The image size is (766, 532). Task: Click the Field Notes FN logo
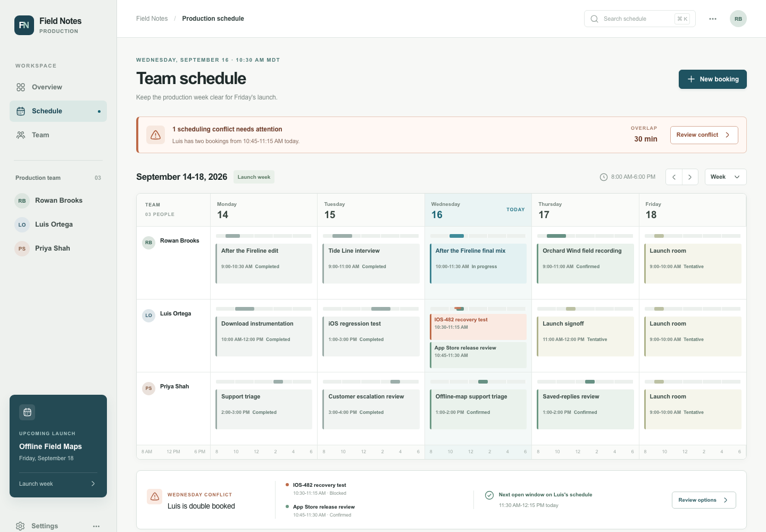[x=24, y=25]
